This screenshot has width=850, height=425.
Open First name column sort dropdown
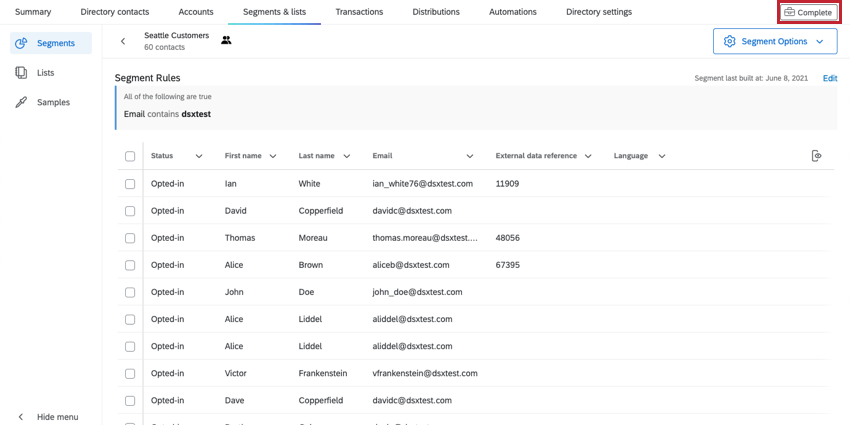pyautogui.click(x=273, y=156)
